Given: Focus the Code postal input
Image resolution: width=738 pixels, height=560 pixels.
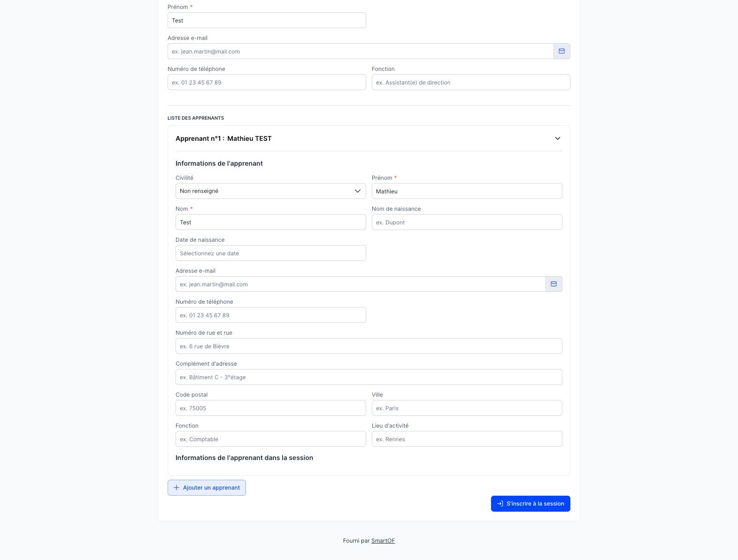Looking at the screenshot, I should click(x=270, y=408).
